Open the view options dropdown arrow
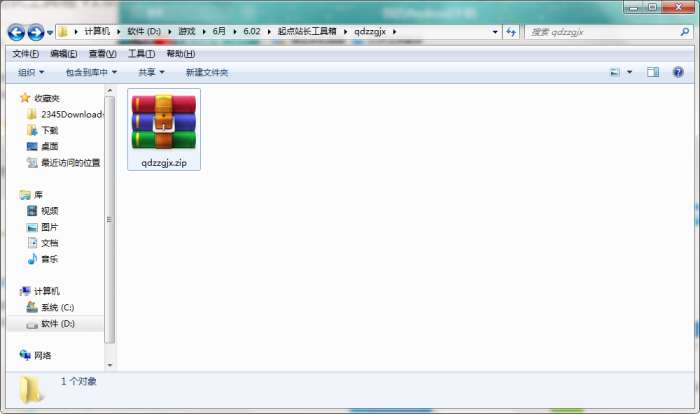The height and width of the screenshot is (414, 700). coord(629,72)
